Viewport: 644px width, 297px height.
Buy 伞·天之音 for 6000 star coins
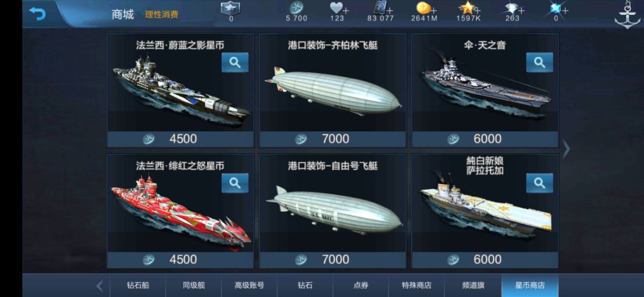pyautogui.click(x=485, y=140)
